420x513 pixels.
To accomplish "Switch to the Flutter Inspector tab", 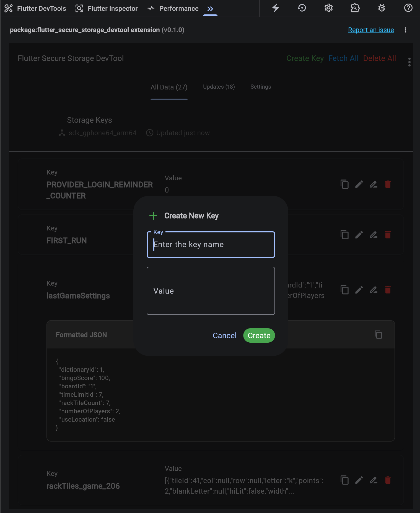I will (107, 9).
